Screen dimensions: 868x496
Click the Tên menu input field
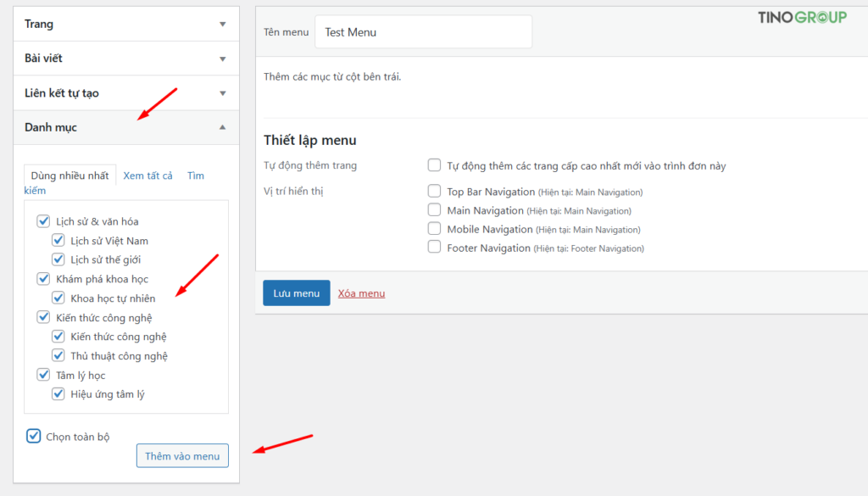point(423,32)
